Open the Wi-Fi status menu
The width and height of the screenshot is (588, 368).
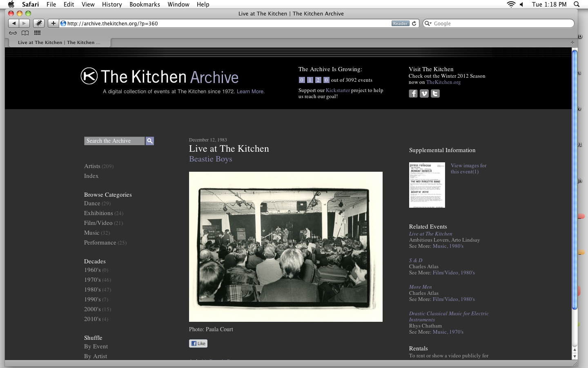point(511,4)
